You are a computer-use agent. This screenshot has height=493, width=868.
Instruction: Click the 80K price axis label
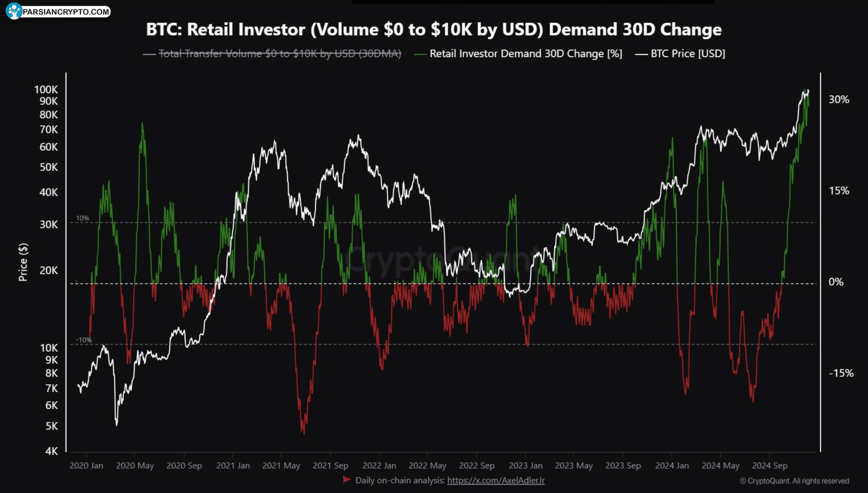pyautogui.click(x=49, y=115)
